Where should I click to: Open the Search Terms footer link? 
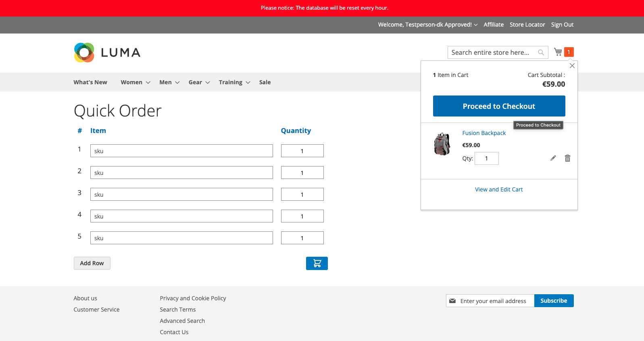tap(177, 310)
